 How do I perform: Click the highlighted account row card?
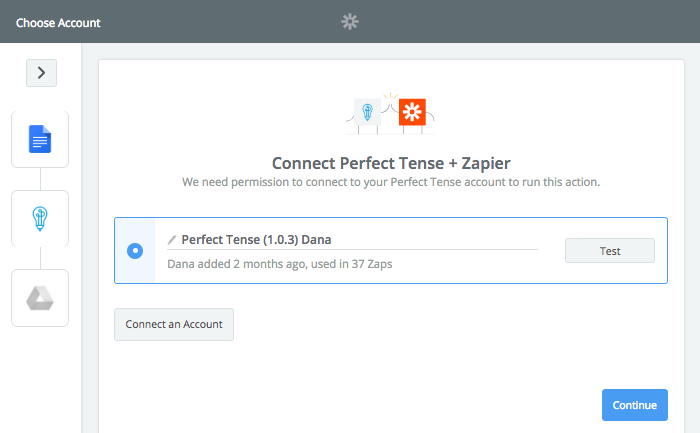click(x=391, y=250)
